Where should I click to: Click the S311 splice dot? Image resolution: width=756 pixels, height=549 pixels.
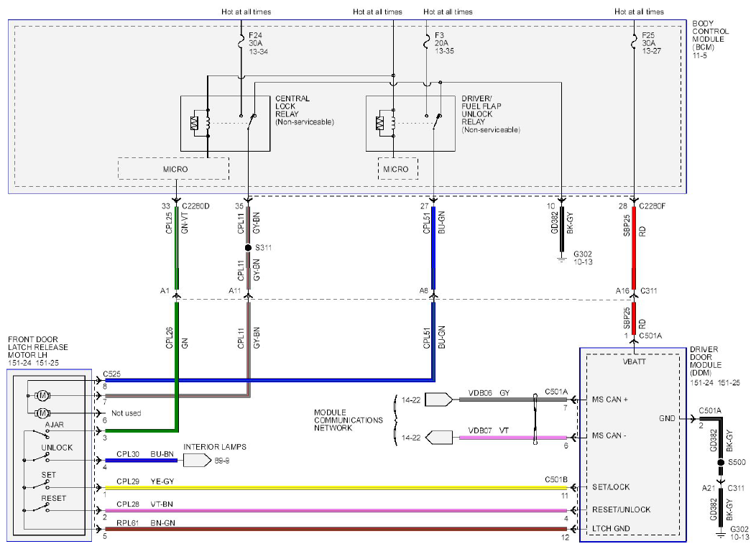point(249,248)
